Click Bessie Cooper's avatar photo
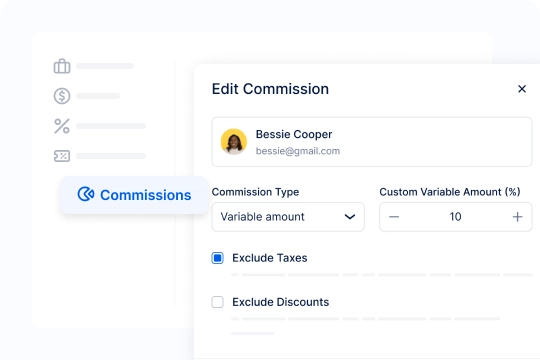This screenshot has height=360, width=540. (x=234, y=142)
